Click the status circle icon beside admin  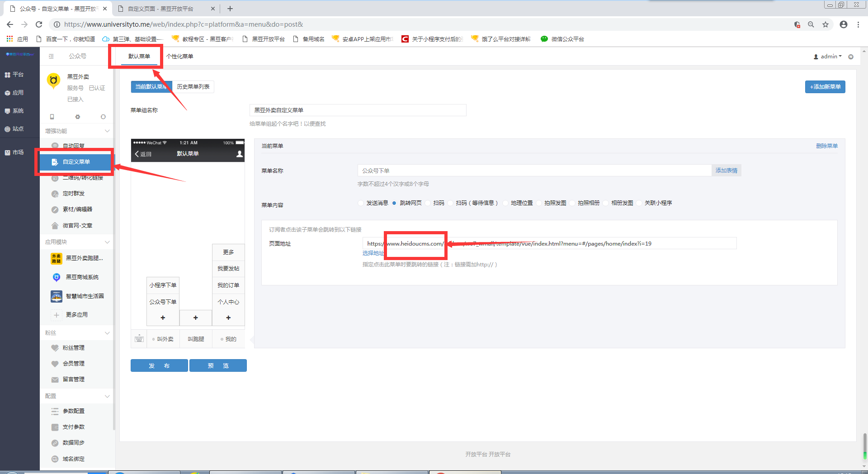pos(851,57)
